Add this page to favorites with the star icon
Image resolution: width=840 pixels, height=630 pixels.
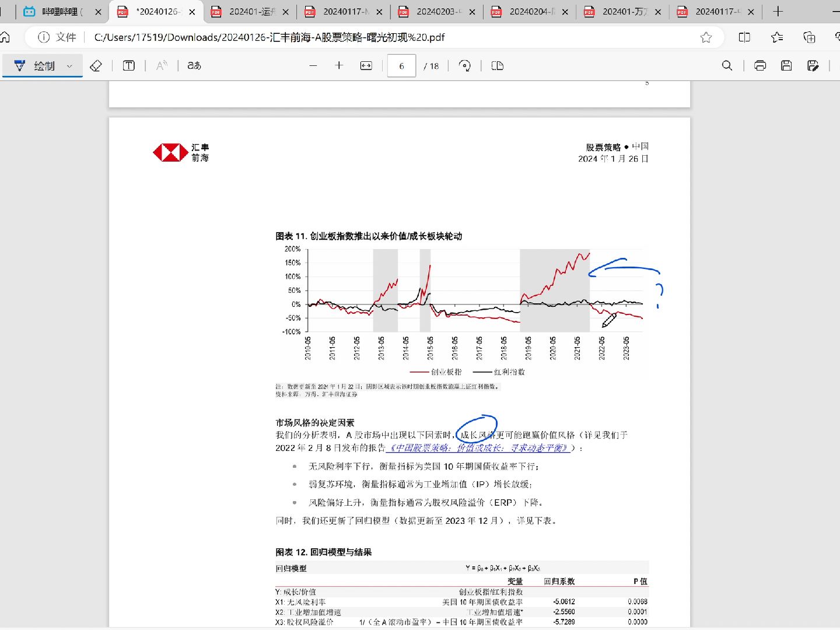(706, 37)
